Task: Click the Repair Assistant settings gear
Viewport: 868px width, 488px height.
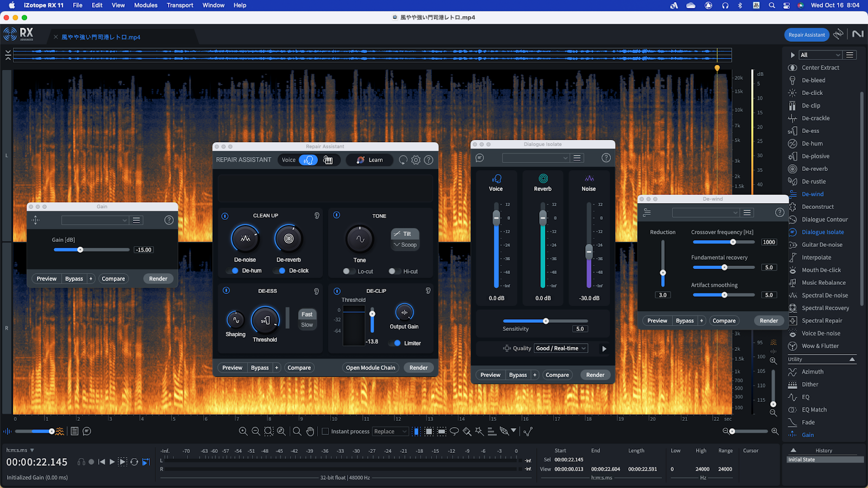Action: coord(416,160)
